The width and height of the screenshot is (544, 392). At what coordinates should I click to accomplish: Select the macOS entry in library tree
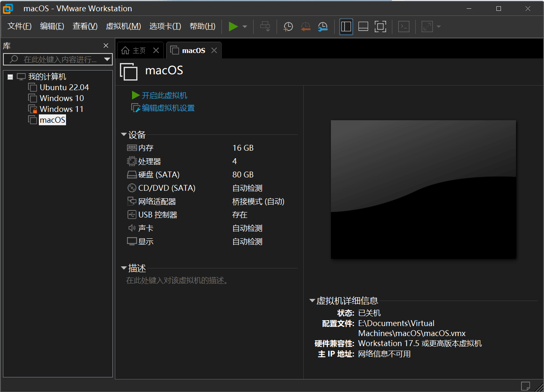coord(52,120)
